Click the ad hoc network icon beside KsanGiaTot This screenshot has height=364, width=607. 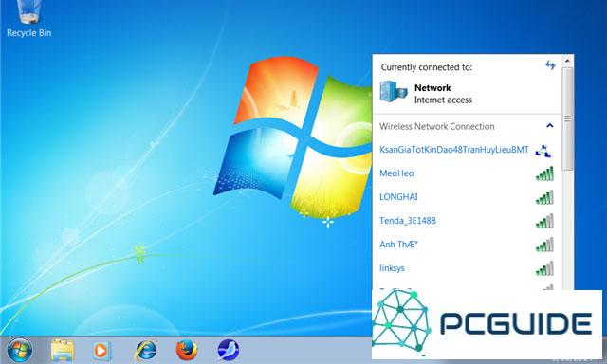pyautogui.click(x=543, y=151)
